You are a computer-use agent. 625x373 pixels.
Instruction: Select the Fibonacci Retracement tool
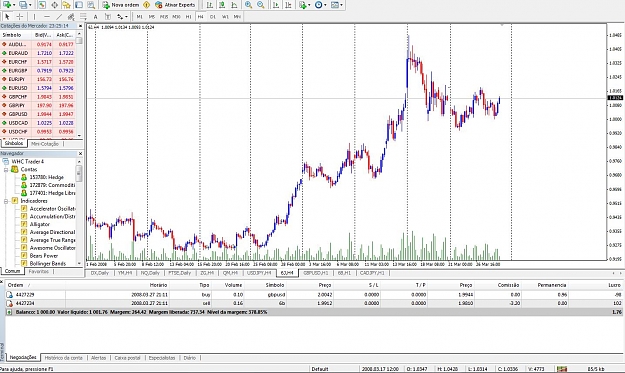[x=83, y=16]
